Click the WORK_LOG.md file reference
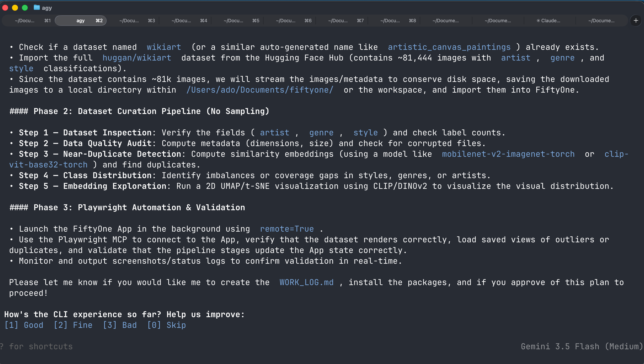Screen dimensions: 644x364 306,282
